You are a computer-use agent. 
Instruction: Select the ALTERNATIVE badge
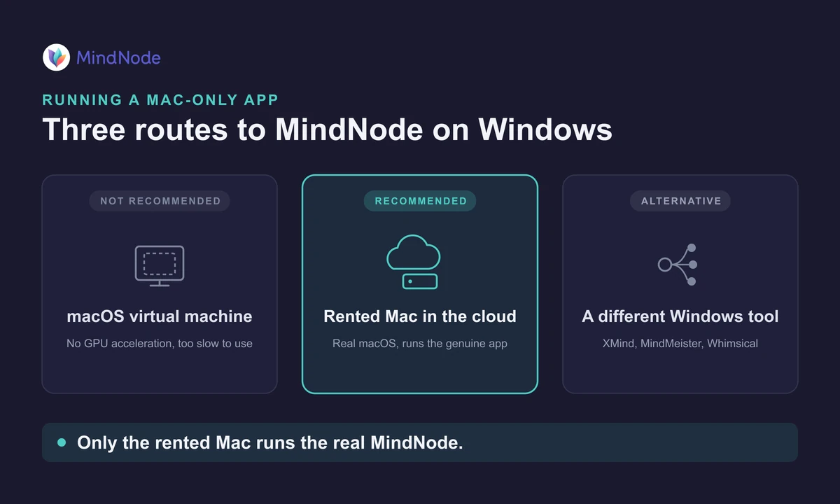(x=680, y=201)
